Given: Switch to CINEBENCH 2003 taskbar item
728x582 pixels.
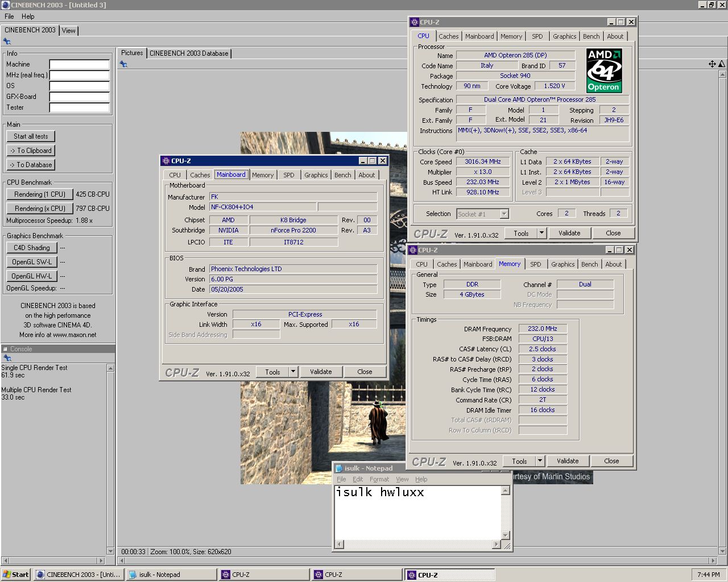Looking at the screenshot, I should tap(78, 575).
